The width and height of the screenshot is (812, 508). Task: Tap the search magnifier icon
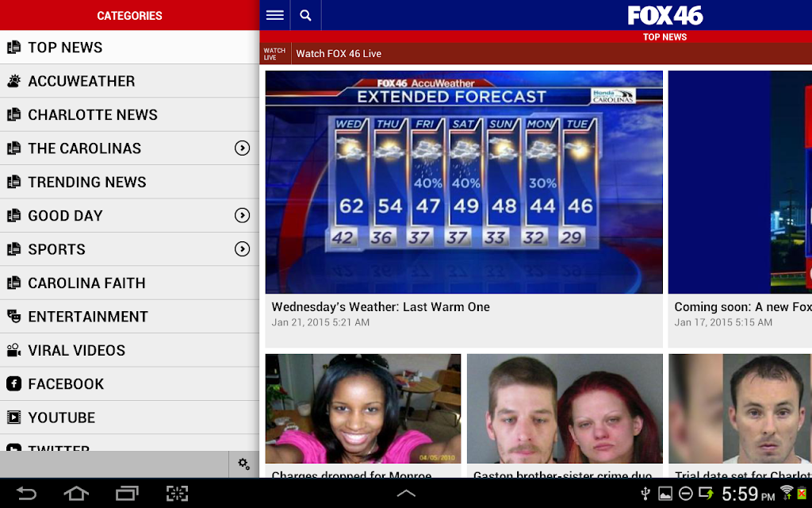[x=306, y=15]
